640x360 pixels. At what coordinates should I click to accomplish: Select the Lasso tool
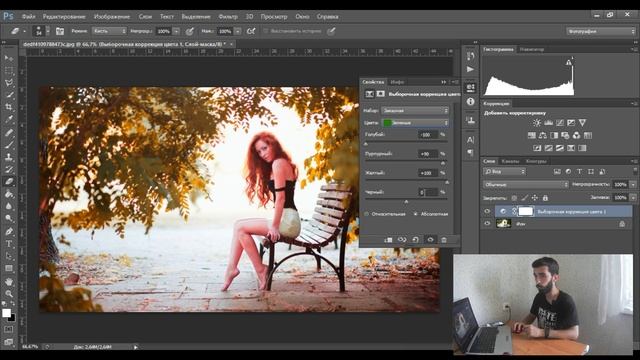coord(9,82)
